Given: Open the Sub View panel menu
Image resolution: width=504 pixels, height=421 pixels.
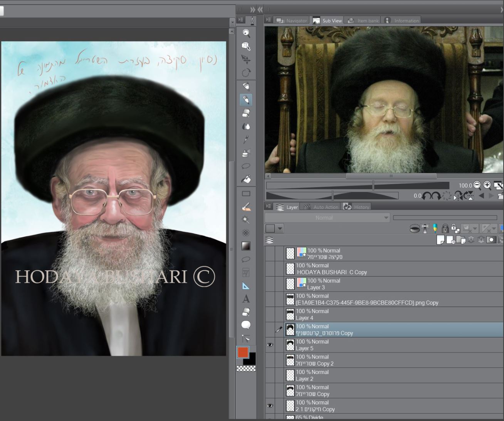Looking at the screenshot, I should (x=269, y=20).
